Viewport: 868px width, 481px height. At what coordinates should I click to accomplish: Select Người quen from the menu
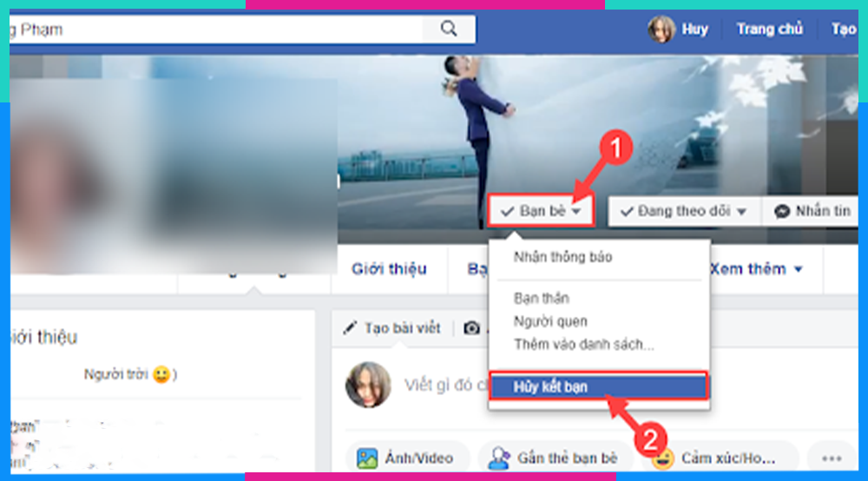pyautogui.click(x=550, y=321)
